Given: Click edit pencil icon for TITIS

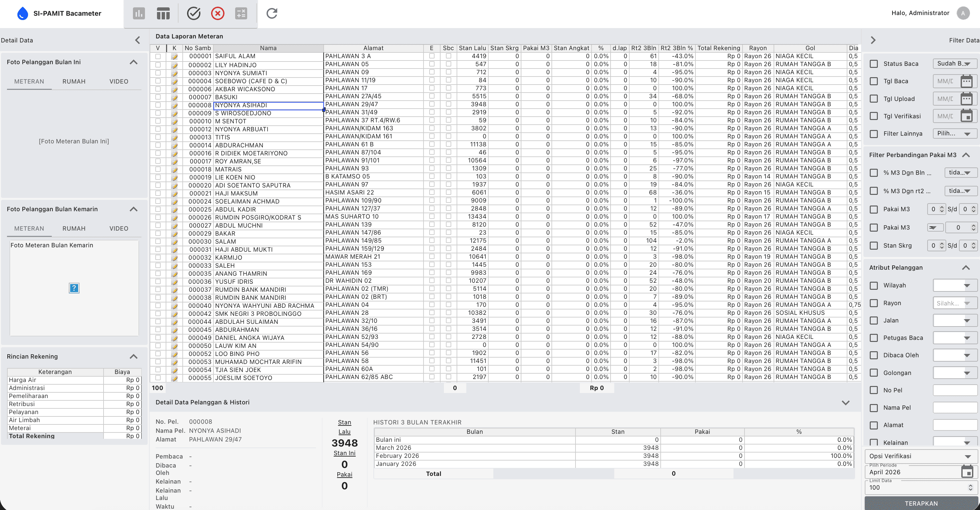Looking at the screenshot, I should pos(175,137).
